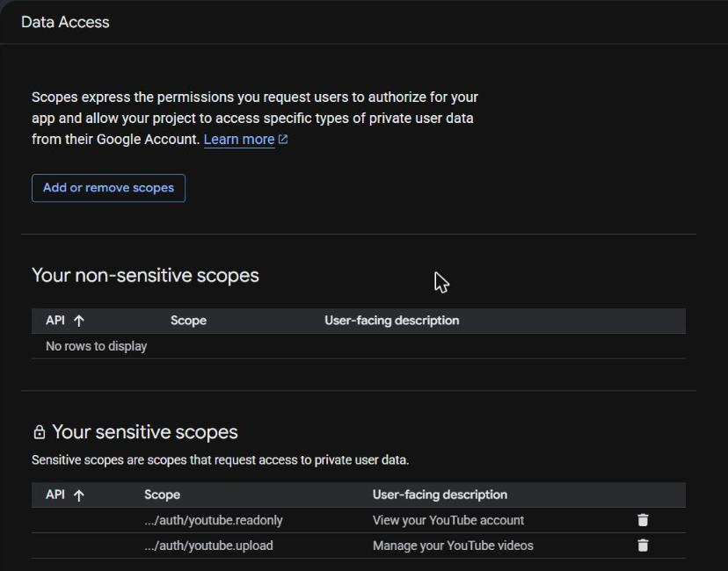Select the .../auth/youtube.upload scope cell
This screenshot has height=571, width=728.
click(x=208, y=546)
